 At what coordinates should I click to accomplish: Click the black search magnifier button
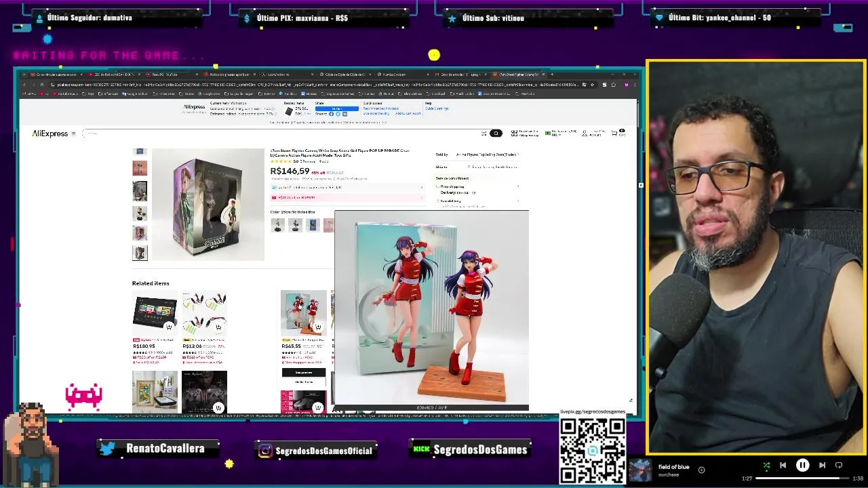tap(496, 134)
